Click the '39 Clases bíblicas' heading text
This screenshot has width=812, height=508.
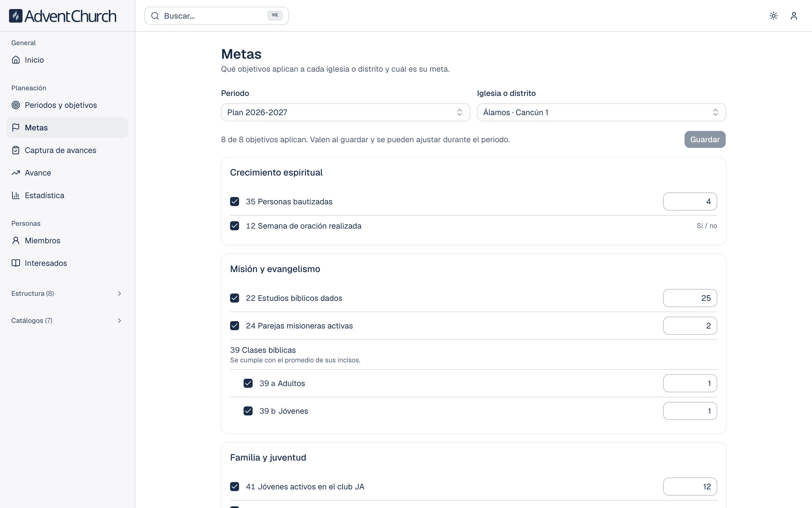pos(263,350)
